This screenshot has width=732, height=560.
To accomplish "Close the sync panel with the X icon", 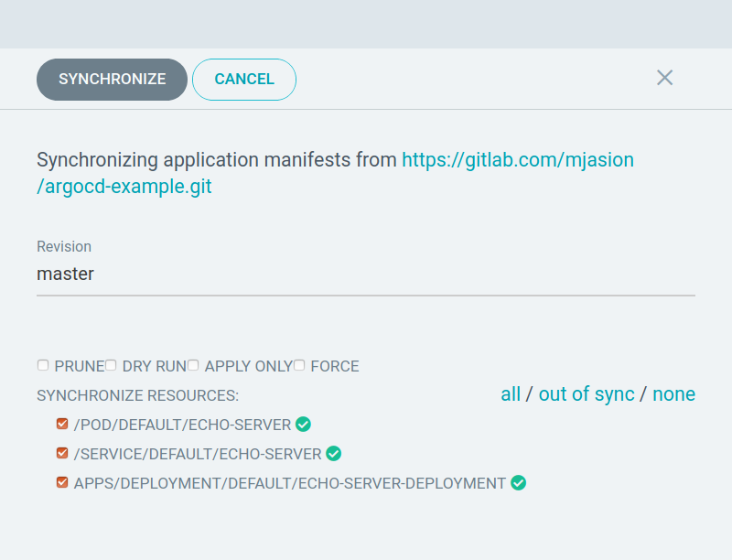I will [665, 78].
